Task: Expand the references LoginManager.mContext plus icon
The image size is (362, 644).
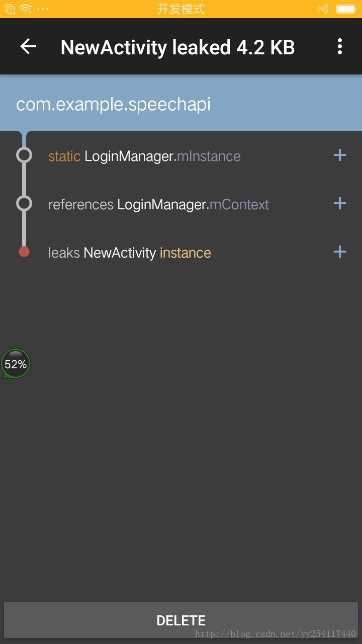Action: (x=340, y=203)
